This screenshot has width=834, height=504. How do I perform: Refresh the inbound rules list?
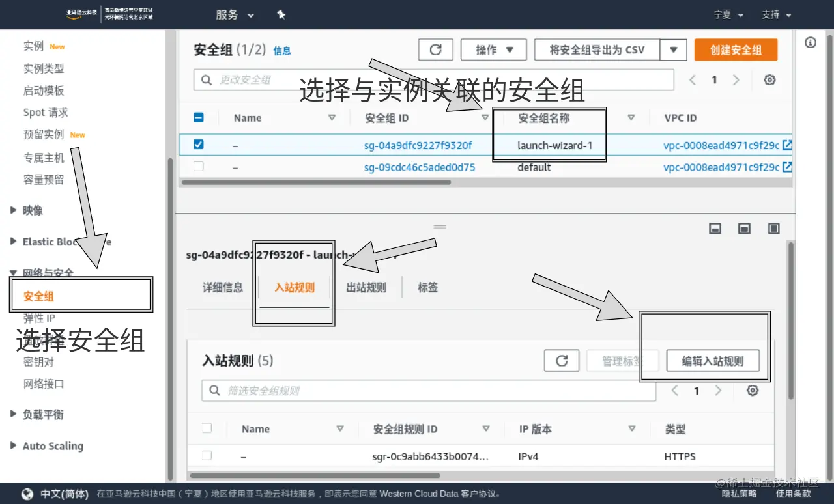562,361
